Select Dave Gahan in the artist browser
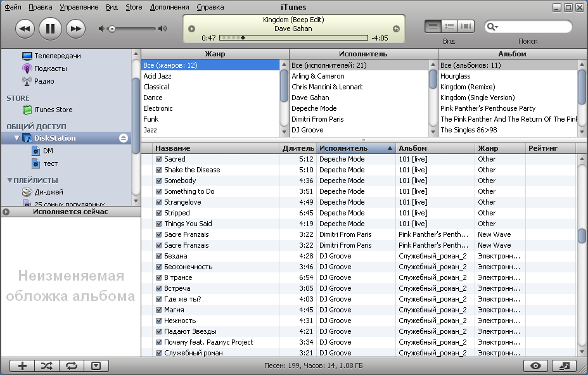The height and width of the screenshot is (375, 588). click(359, 98)
